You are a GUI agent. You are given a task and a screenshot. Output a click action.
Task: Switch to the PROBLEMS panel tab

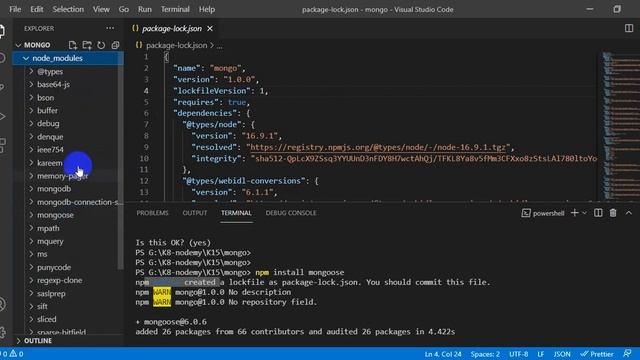pos(152,213)
